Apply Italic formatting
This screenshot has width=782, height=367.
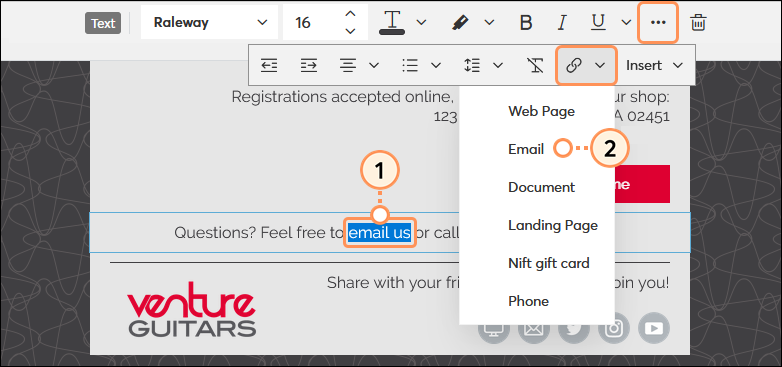tap(562, 22)
